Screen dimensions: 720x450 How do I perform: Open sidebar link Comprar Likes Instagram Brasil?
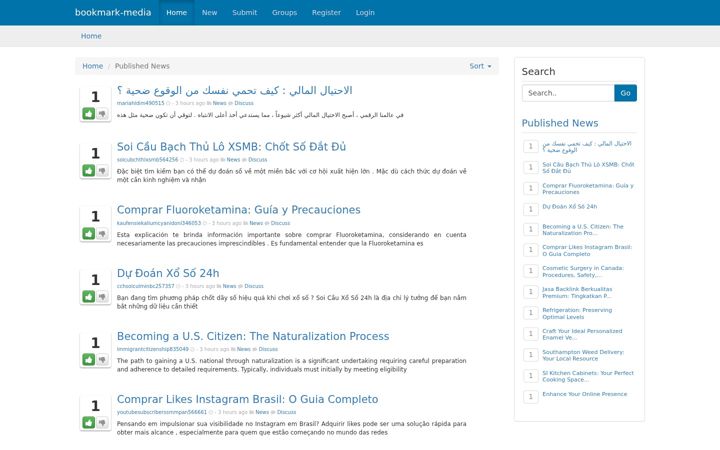(587, 250)
